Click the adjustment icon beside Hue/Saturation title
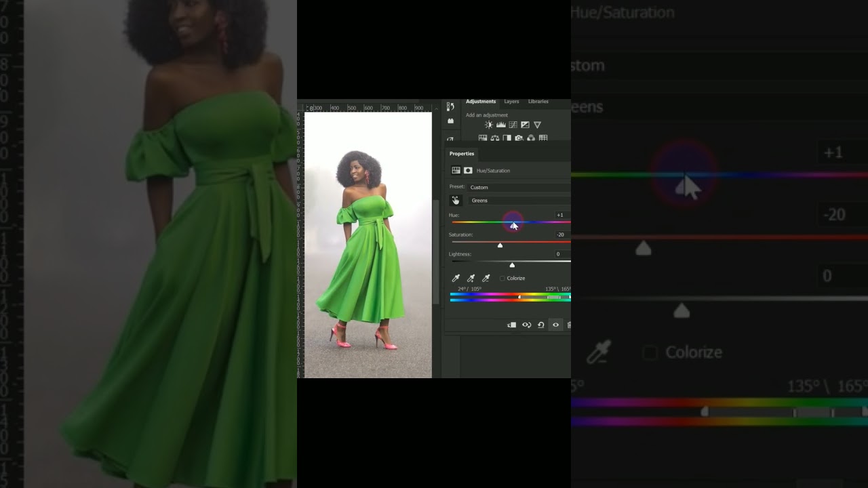868x488 pixels. coord(456,171)
